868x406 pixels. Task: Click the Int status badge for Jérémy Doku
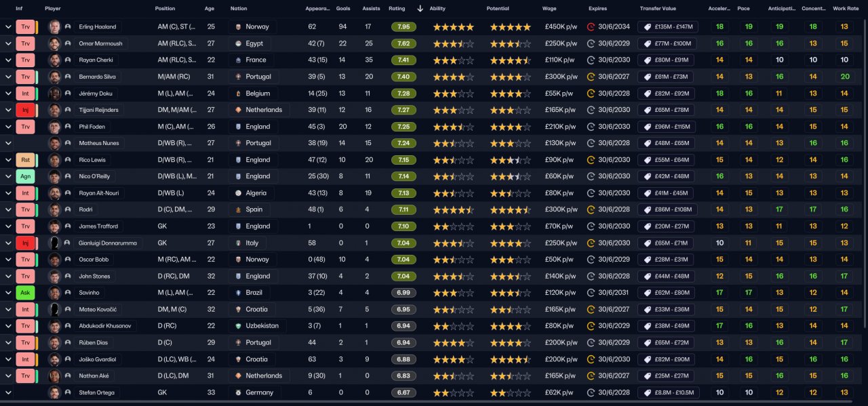pyautogui.click(x=25, y=94)
